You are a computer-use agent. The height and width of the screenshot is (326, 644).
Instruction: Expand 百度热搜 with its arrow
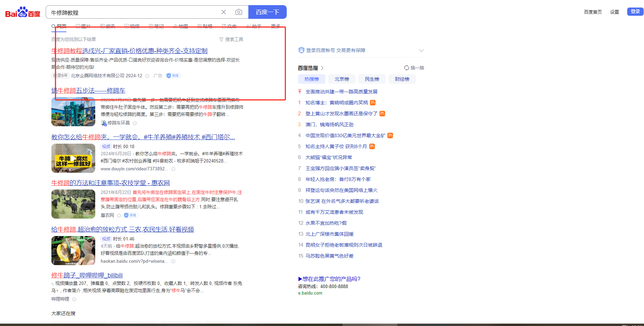tap(322, 68)
